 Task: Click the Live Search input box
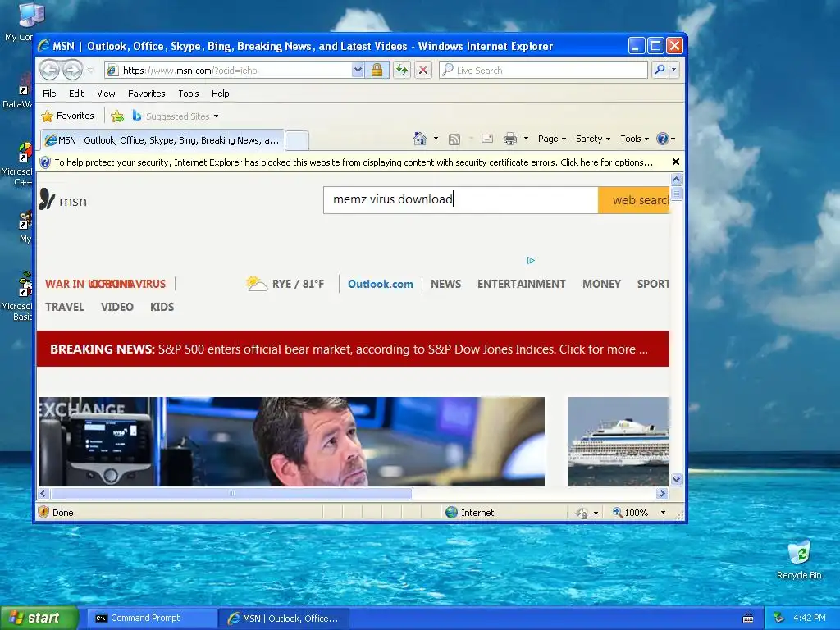tap(543, 71)
